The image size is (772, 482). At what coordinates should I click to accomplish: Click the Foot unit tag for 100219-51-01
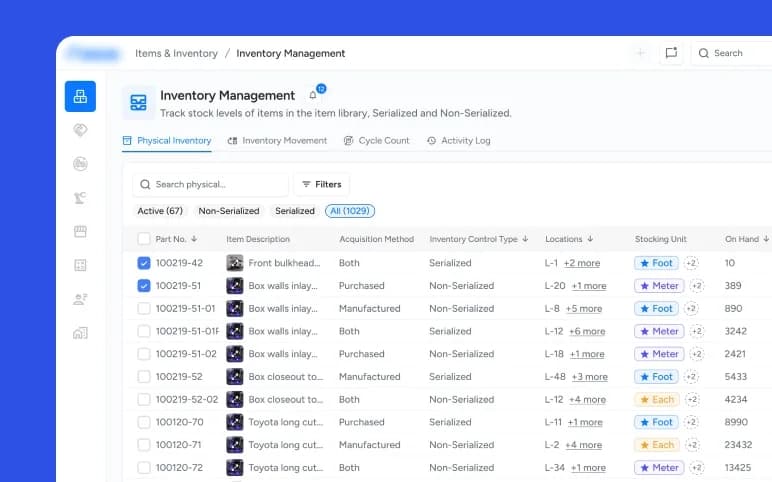656,309
